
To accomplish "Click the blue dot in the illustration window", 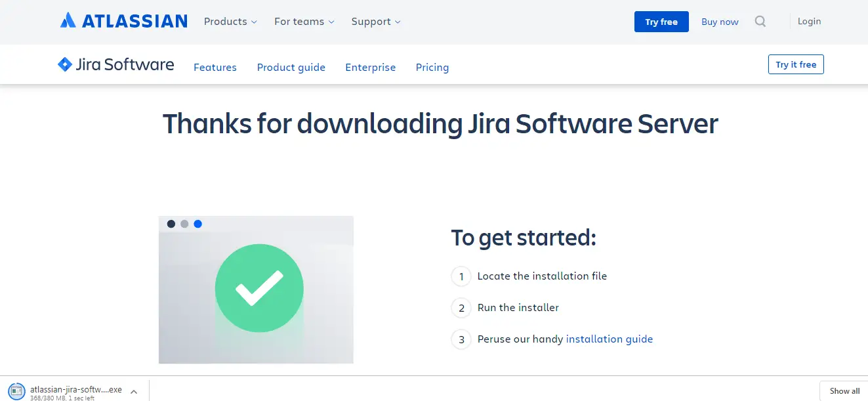I will coord(198,224).
